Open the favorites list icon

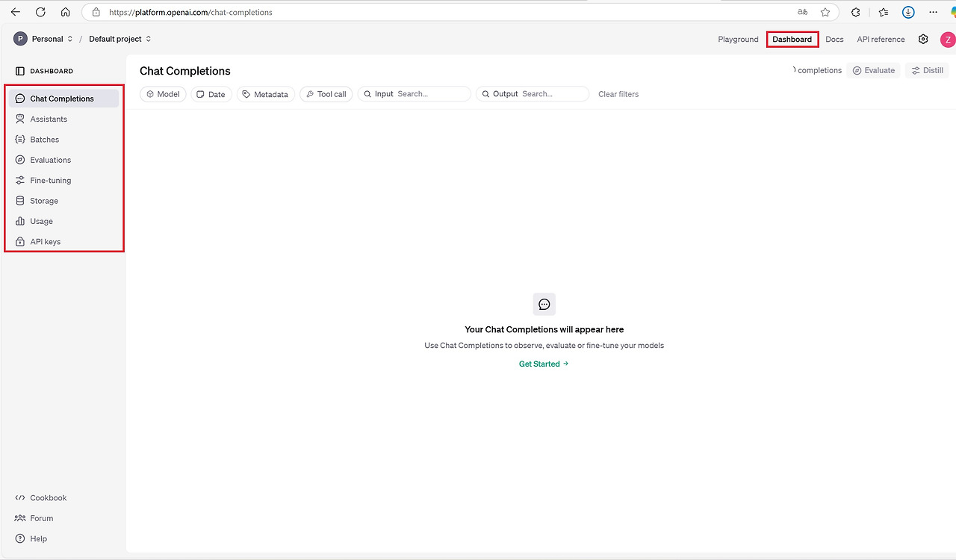884,12
